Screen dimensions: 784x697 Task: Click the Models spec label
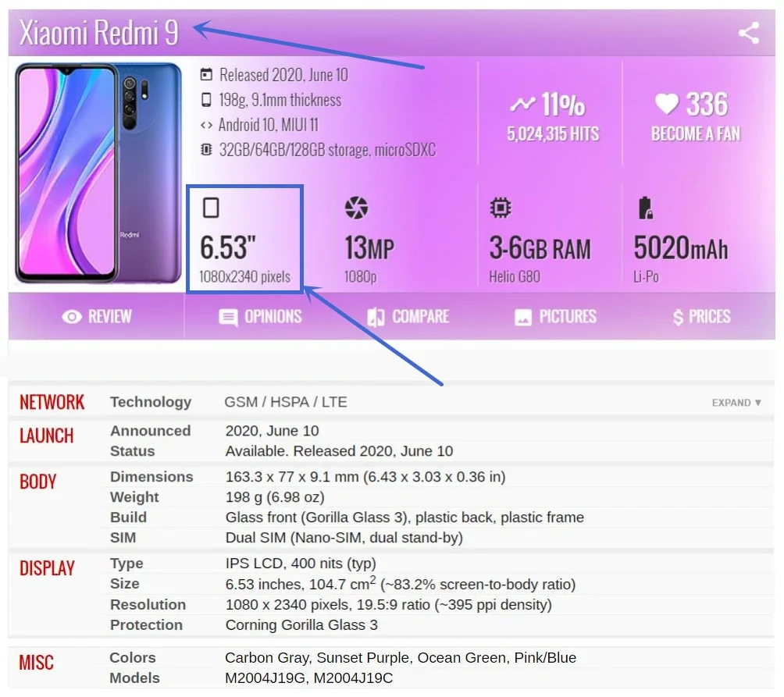134,678
